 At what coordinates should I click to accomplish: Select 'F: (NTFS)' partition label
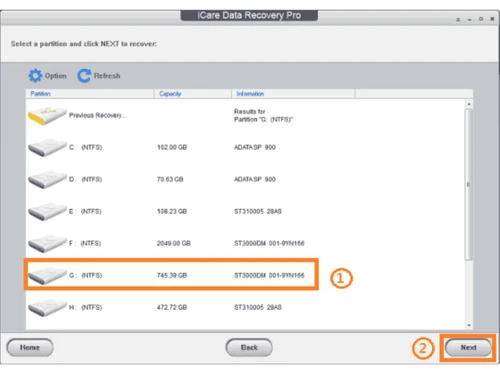tap(85, 243)
